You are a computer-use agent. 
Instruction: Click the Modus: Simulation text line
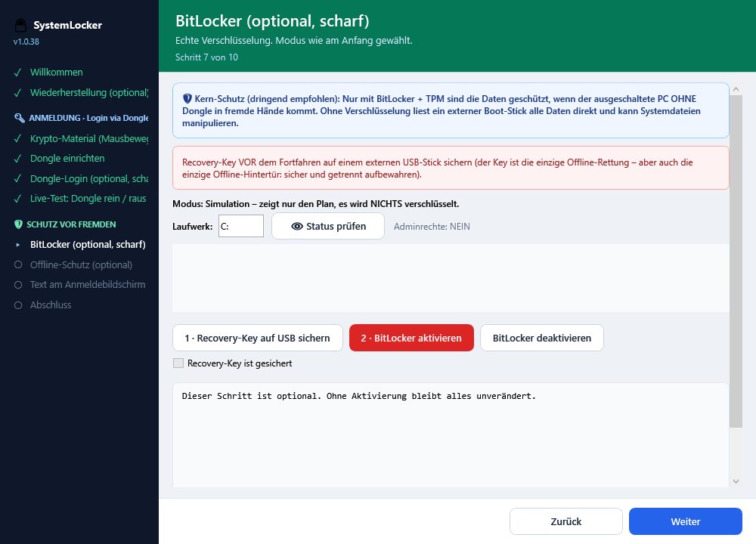point(316,204)
